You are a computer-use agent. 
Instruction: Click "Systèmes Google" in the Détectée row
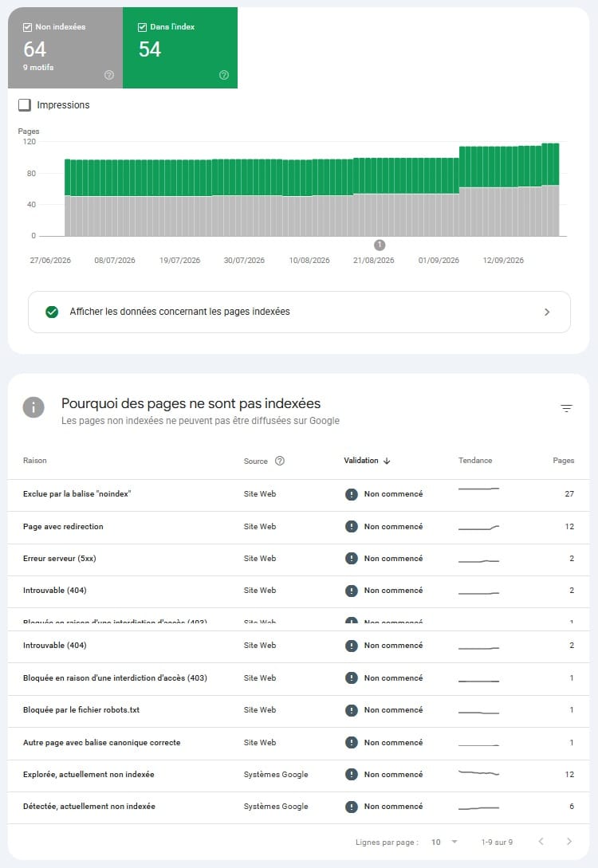coord(276,807)
